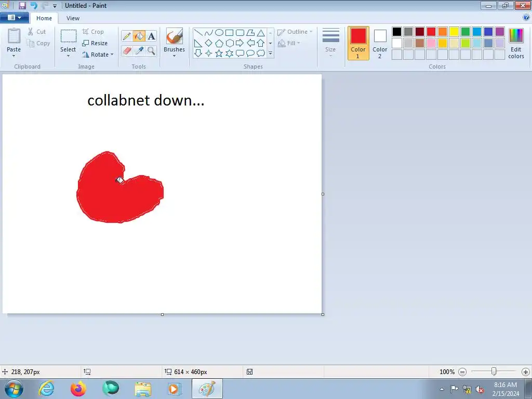Click the Crop button
Viewport: 532px width, 399px height.
93,32
